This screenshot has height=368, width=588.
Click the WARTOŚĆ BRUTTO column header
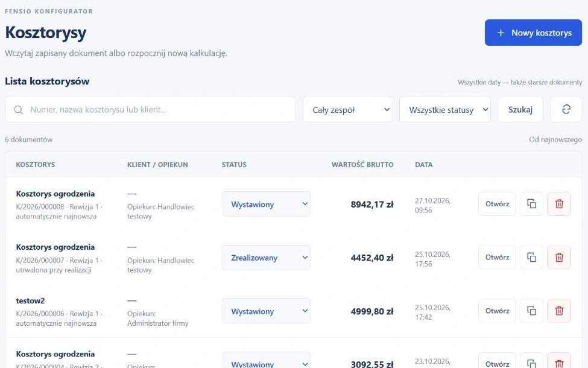tap(362, 165)
